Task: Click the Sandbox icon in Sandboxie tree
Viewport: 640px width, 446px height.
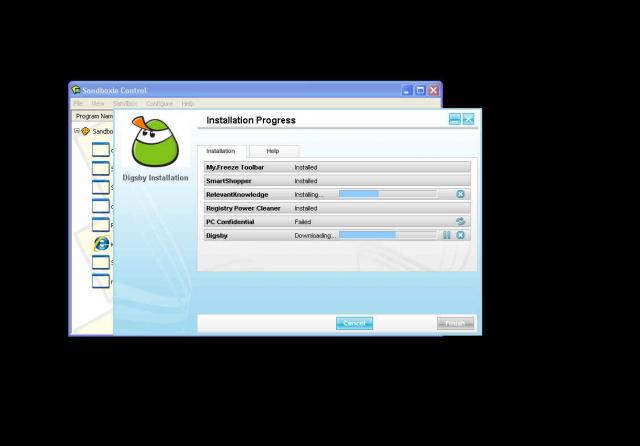Action: point(86,131)
